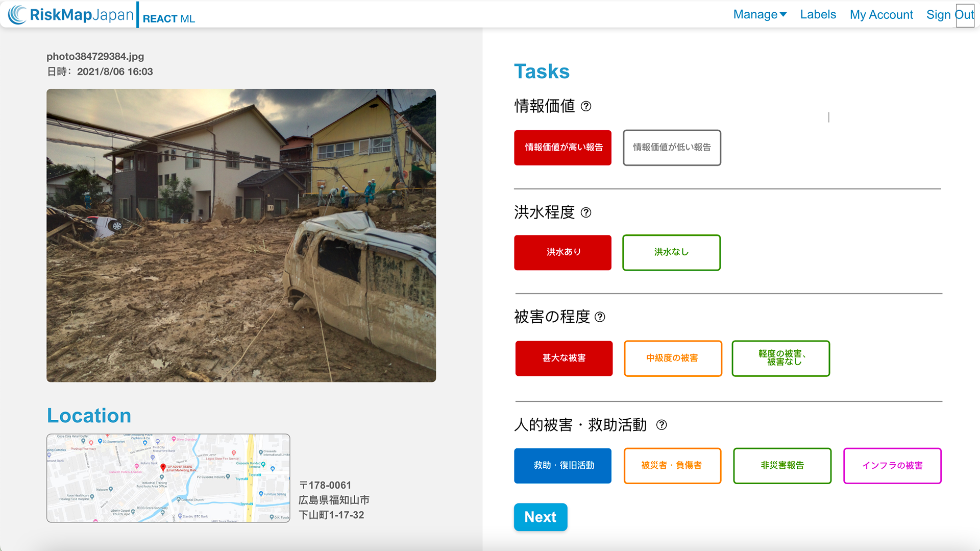The width and height of the screenshot is (980, 551).
Task: Click the RiskMapJapan brand name
Action: [82, 15]
